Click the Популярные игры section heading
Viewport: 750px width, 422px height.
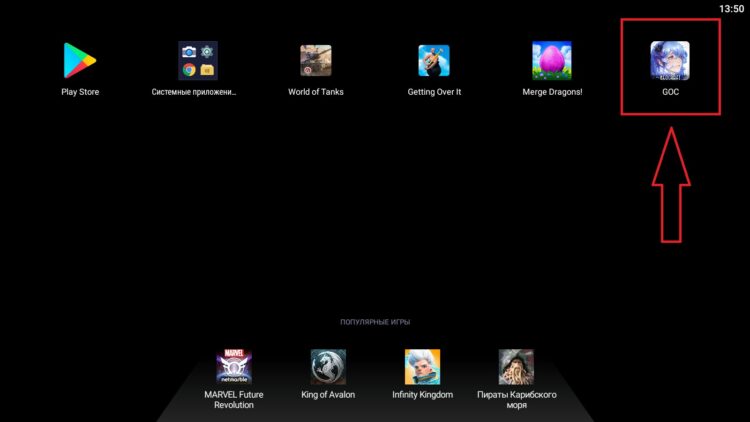click(375, 322)
